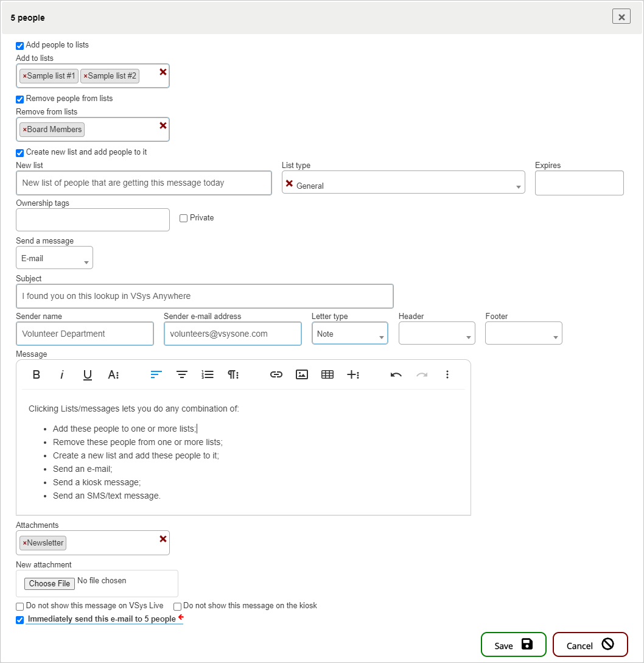Insert an image into the message

[x=302, y=374]
